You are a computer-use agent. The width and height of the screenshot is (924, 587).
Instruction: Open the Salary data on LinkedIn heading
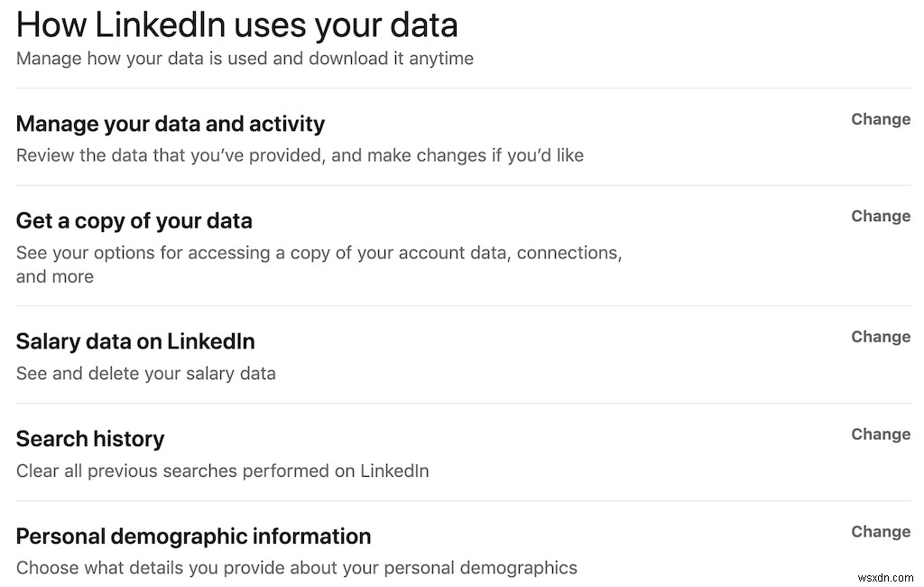135,341
